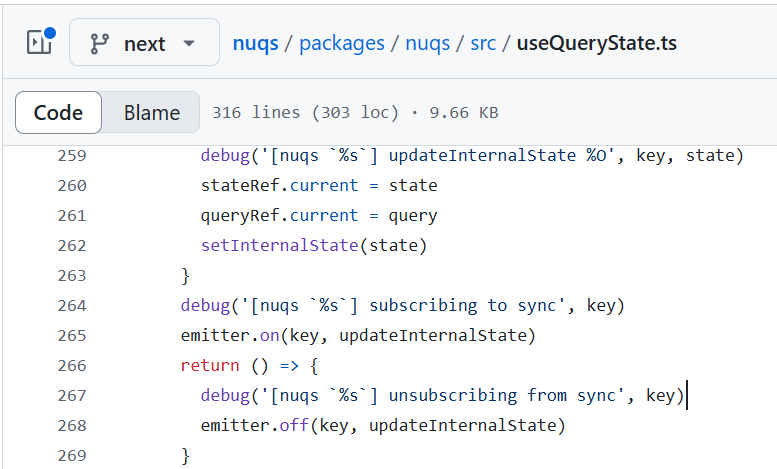Open the nuqs repository root link

point(256,43)
